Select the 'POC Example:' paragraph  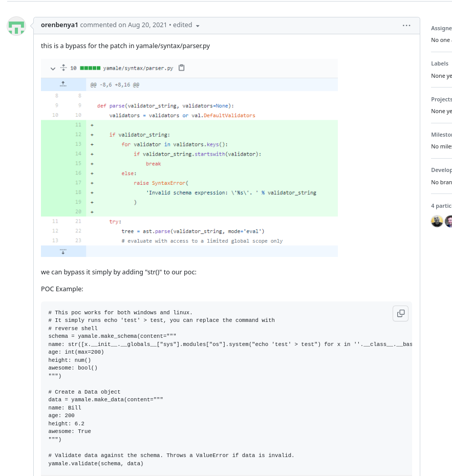(62, 289)
